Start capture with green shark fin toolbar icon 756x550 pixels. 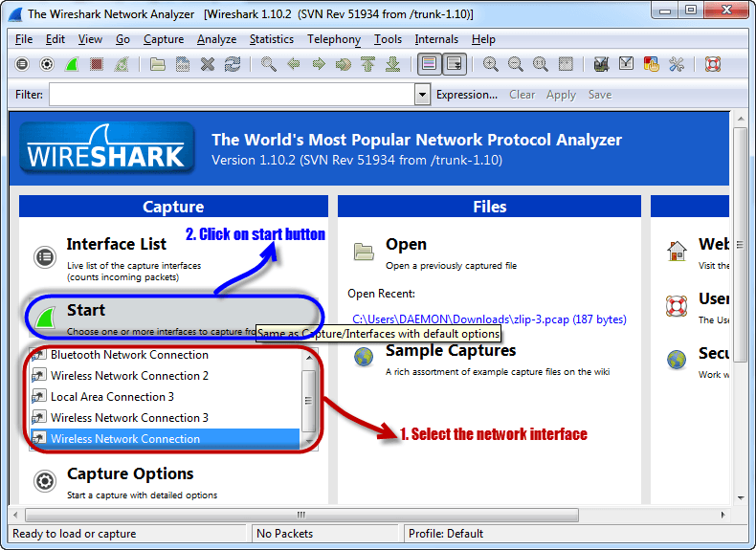[72, 64]
